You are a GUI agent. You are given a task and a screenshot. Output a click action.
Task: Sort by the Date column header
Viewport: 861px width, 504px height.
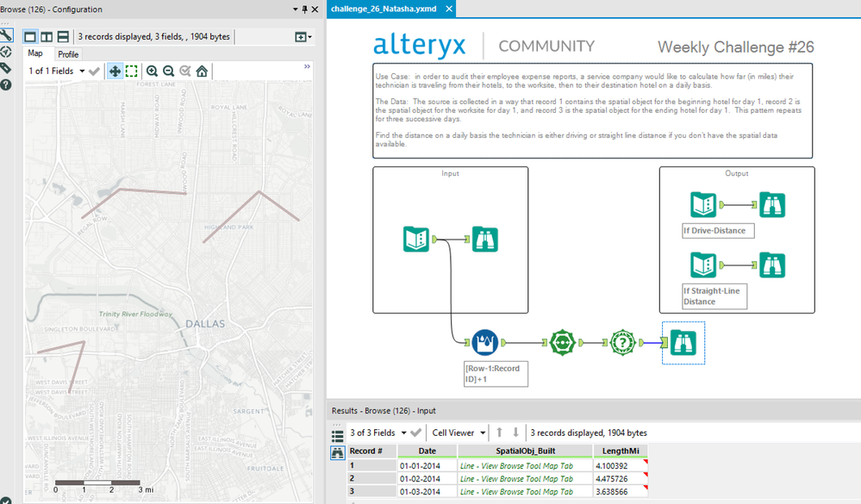pos(427,451)
